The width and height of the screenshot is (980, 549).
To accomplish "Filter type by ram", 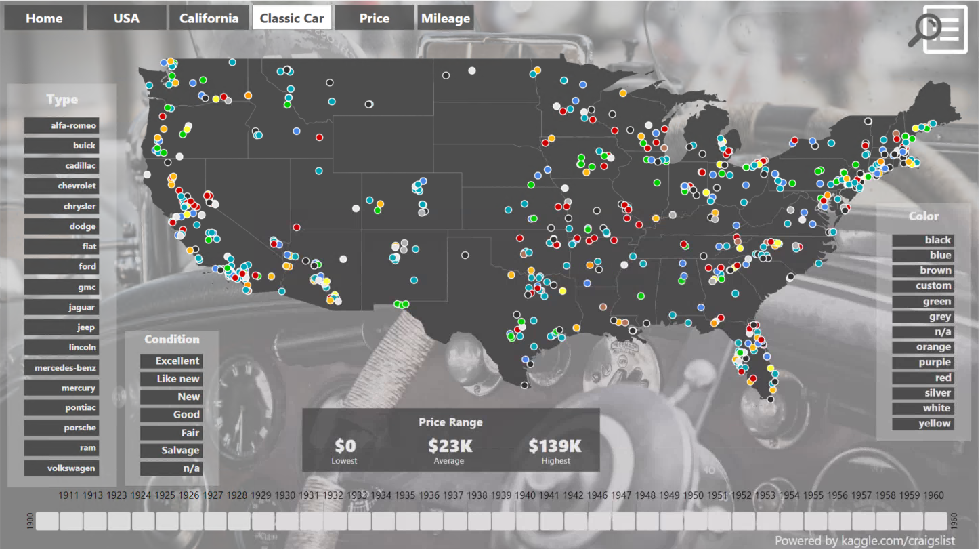I will click(62, 448).
